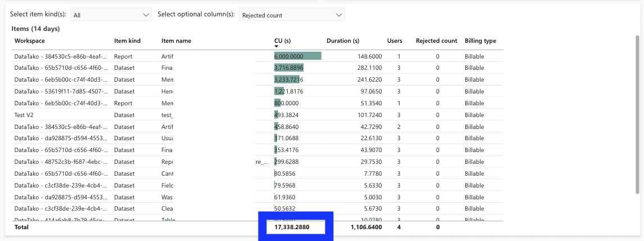Select the 80.5856 CU value

tap(284, 173)
